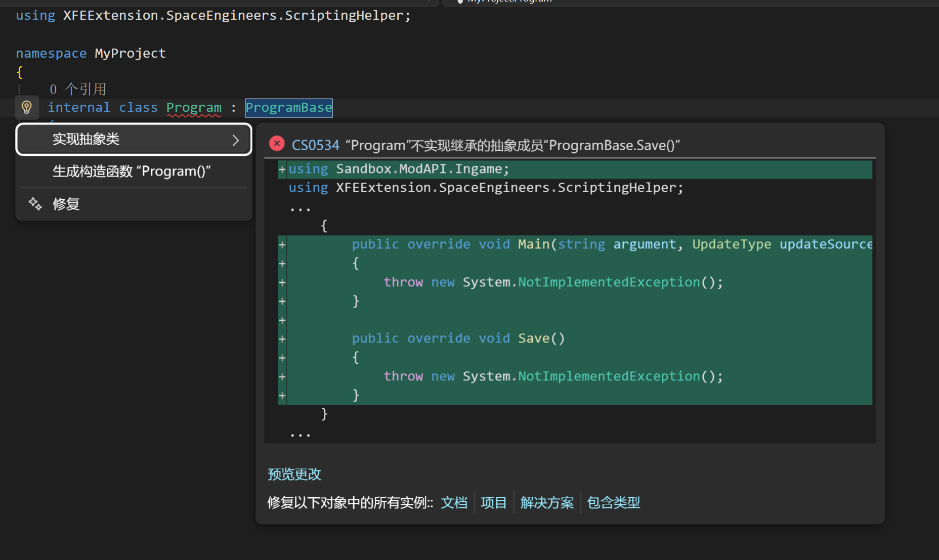Click the highlighted ProgramBase identifier
The height and width of the screenshot is (560, 939).
pyautogui.click(x=288, y=108)
